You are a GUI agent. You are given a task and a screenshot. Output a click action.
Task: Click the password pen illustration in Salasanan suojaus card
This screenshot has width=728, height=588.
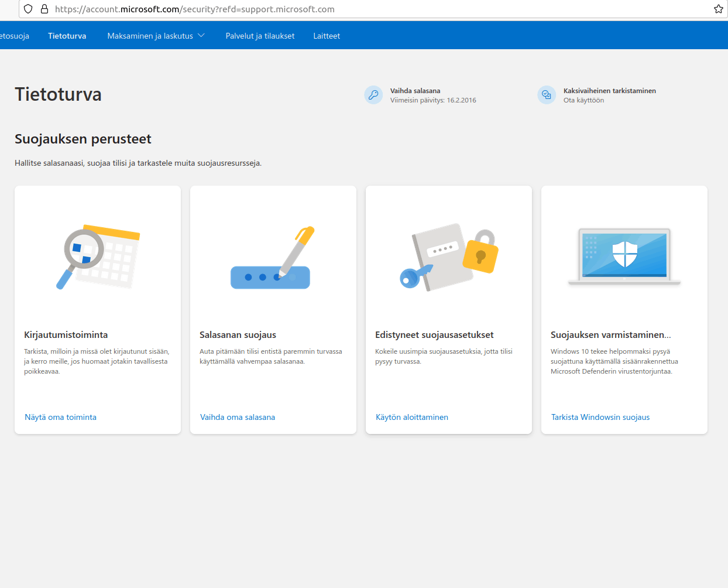(273, 257)
